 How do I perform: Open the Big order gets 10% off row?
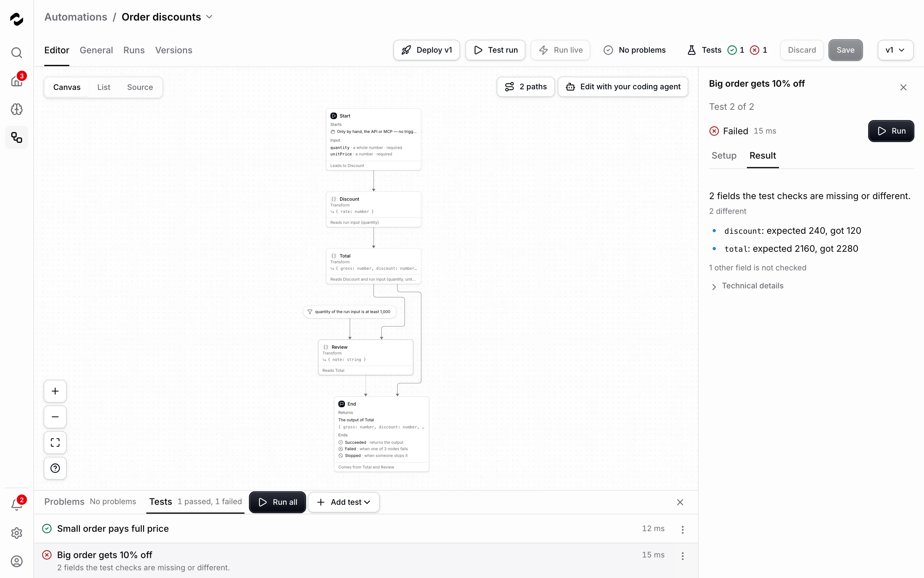click(x=366, y=561)
